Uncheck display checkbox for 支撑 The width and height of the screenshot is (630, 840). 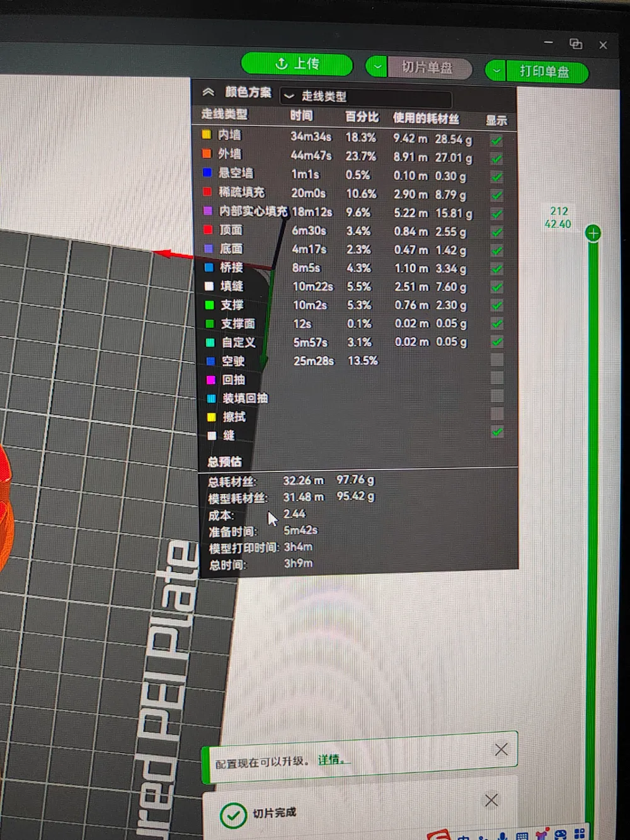tap(496, 306)
